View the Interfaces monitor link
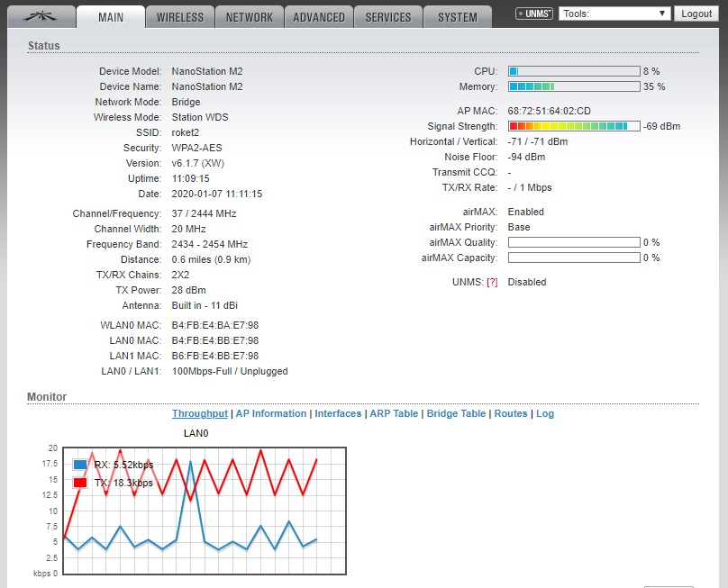728x588 pixels. coord(338,413)
